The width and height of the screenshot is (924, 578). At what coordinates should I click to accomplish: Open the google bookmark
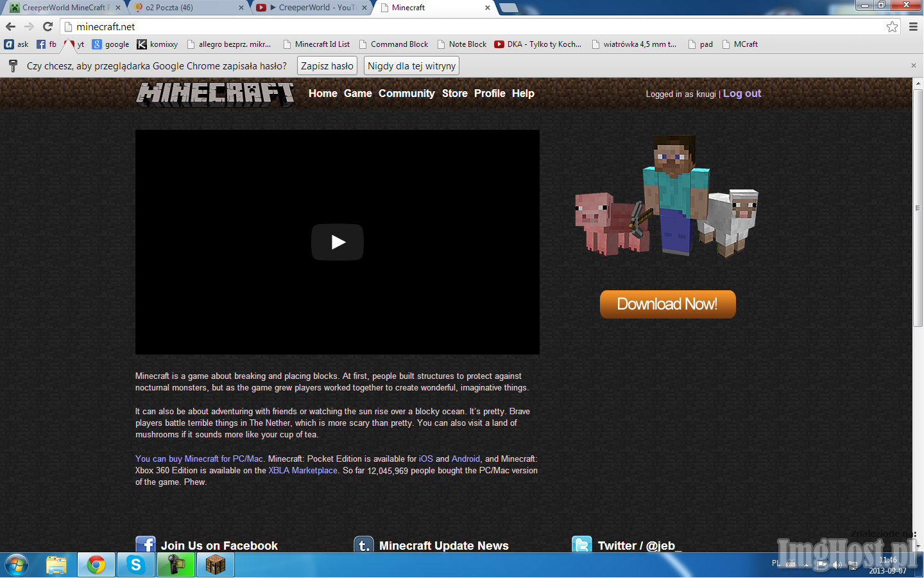tap(111, 44)
